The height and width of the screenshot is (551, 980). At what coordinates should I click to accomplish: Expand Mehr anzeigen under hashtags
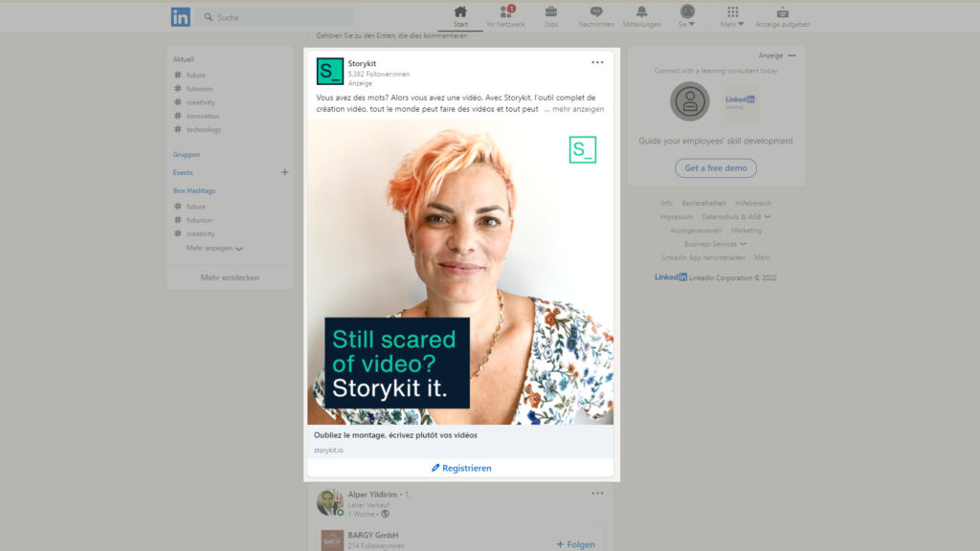[214, 248]
